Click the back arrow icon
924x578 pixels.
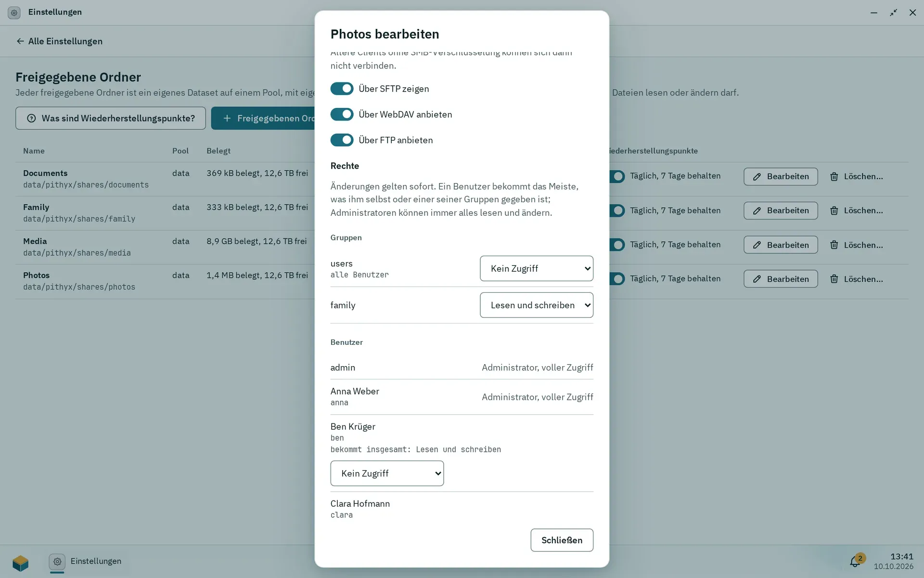click(x=20, y=41)
